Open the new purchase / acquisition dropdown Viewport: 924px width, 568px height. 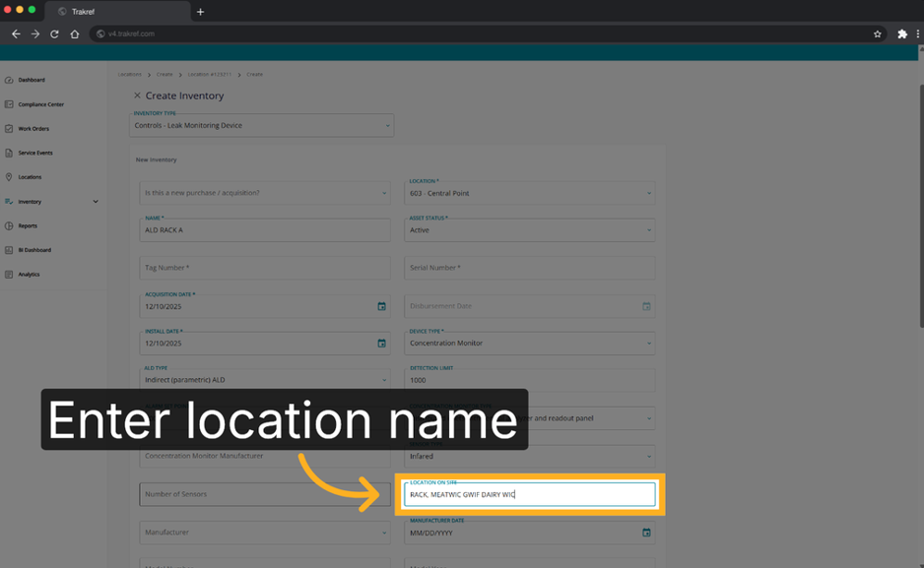click(265, 193)
